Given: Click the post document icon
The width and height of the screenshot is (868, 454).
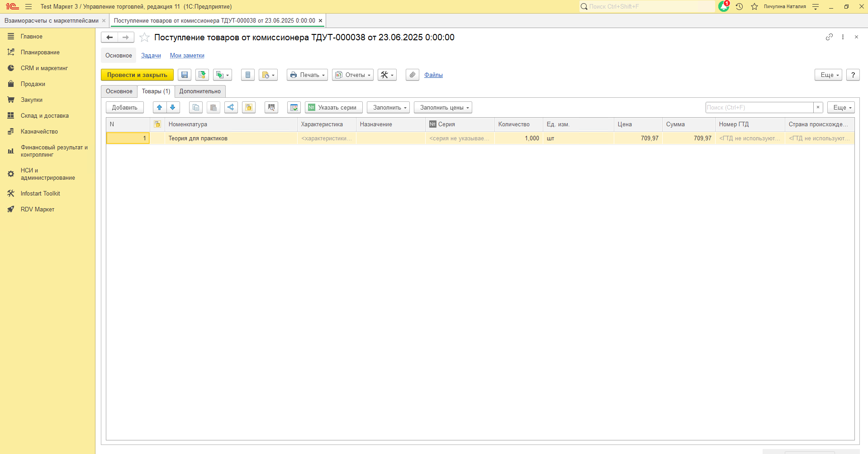Looking at the screenshot, I should click(x=202, y=75).
